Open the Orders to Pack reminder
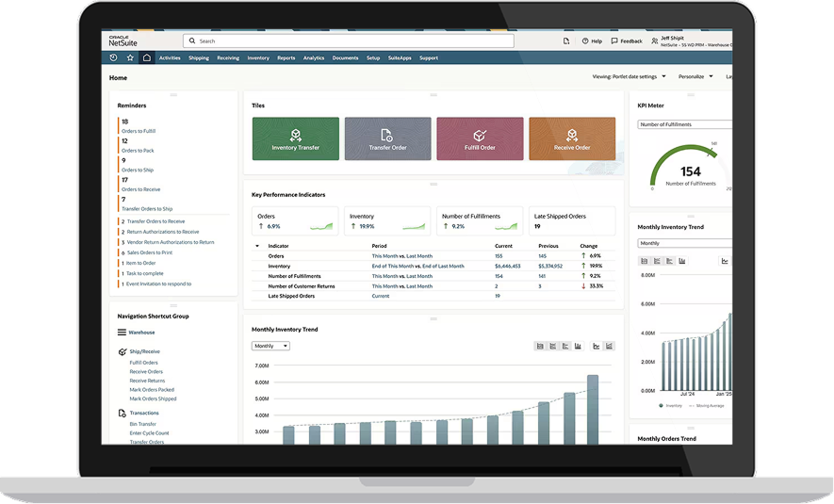The image size is (834, 504). 138,151
